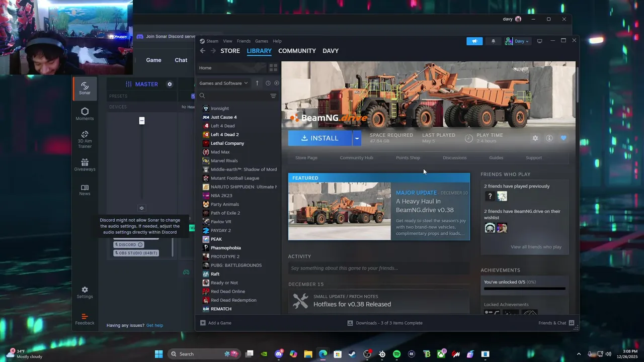Click the Discord info icon chip
This screenshot has height=362, width=644.
(140, 244)
